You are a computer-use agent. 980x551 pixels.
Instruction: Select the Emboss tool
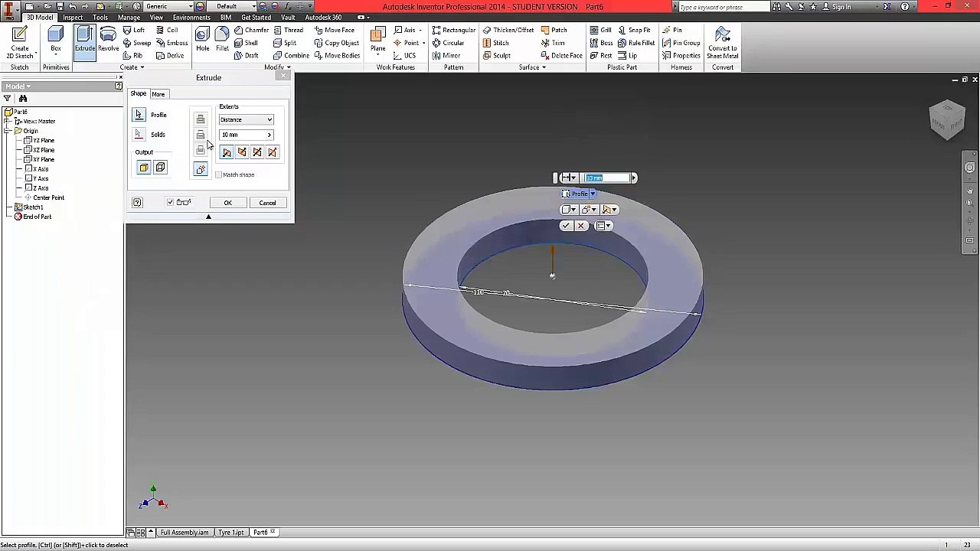pos(171,43)
